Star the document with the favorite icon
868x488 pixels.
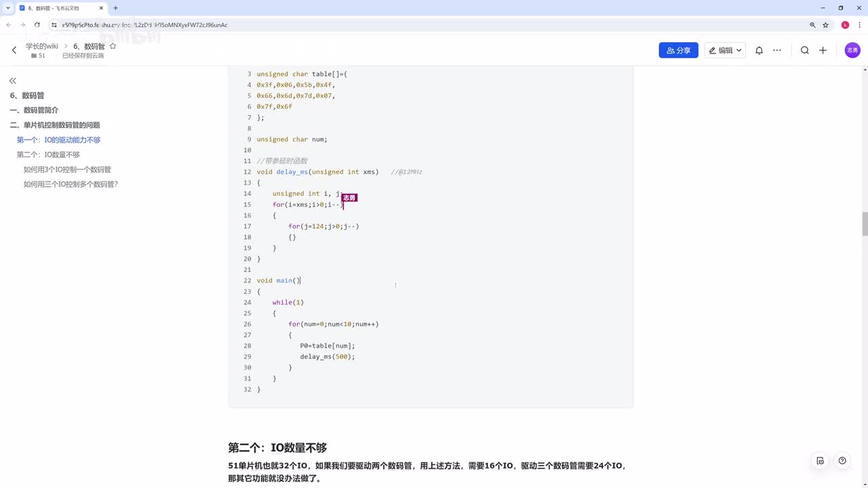coord(113,46)
